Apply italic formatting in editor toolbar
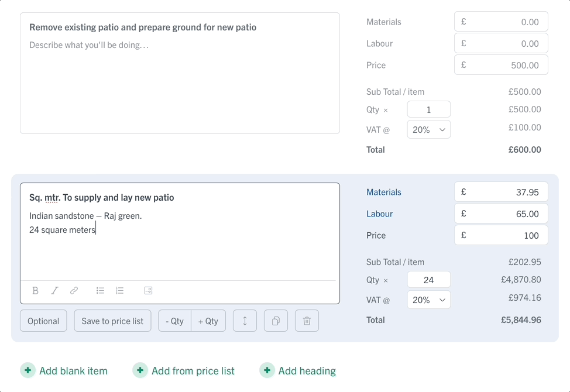Viewport: 570px width, 392px height. (x=54, y=291)
